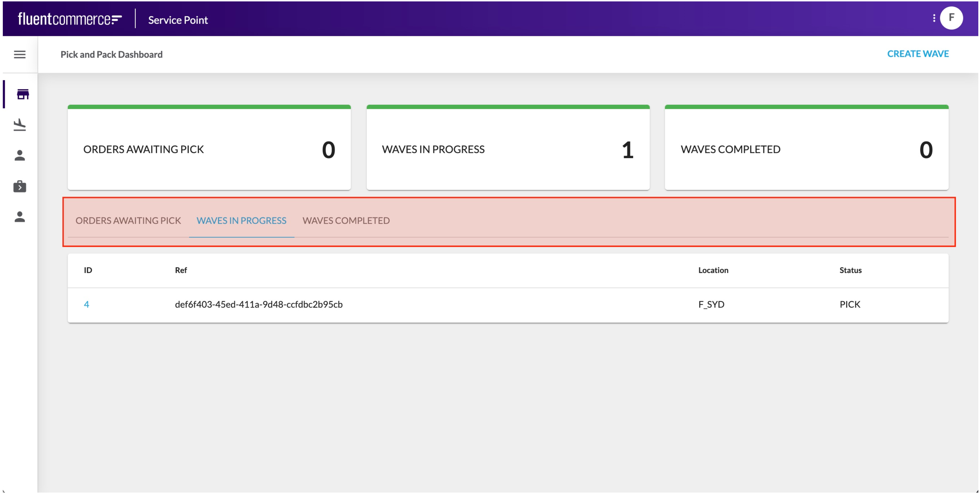Screen dimensions: 980x494
Task: Click the Waves In Progress summary card
Action: point(507,149)
